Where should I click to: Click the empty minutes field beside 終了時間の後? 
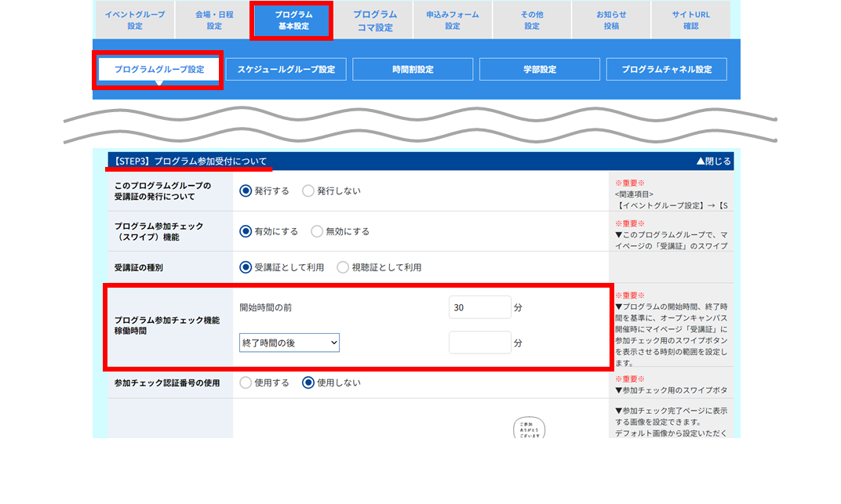point(479,343)
